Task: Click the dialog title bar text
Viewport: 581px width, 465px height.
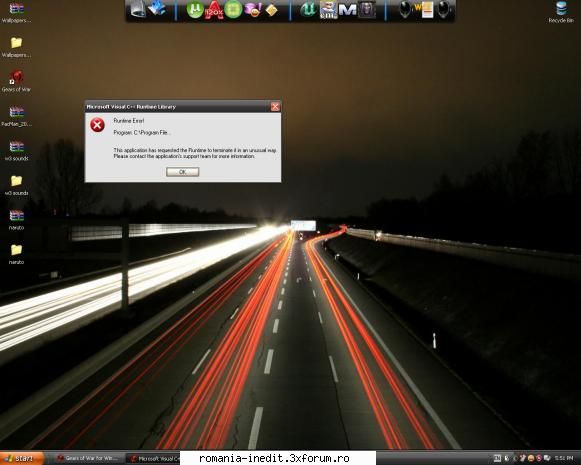Action: (x=131, y=107)
